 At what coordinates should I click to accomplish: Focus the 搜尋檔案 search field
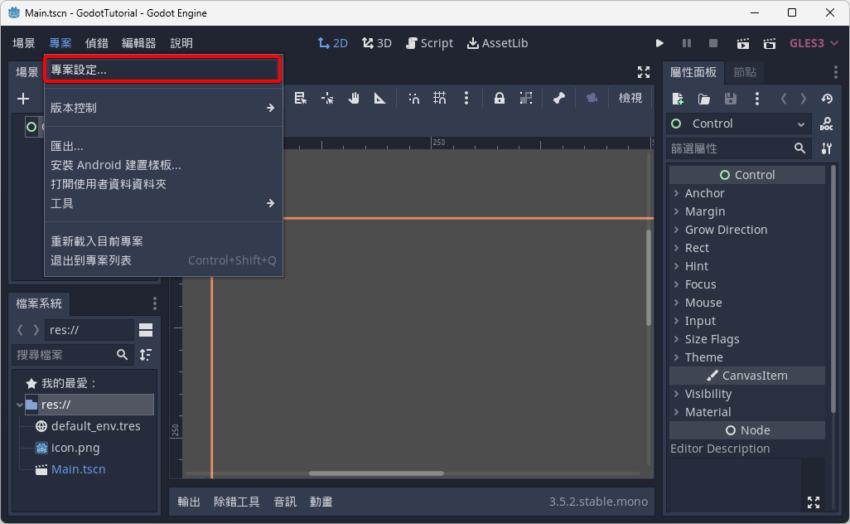pyautogui.click(x=73, y=355)
